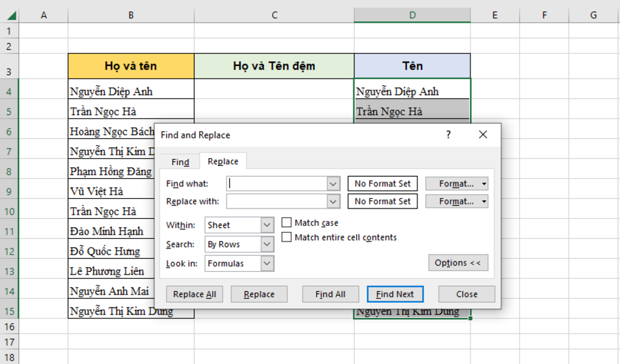Viewport: 620px width, 364px height.
Task: Select column C header
Action: click(x=274, y=15)
